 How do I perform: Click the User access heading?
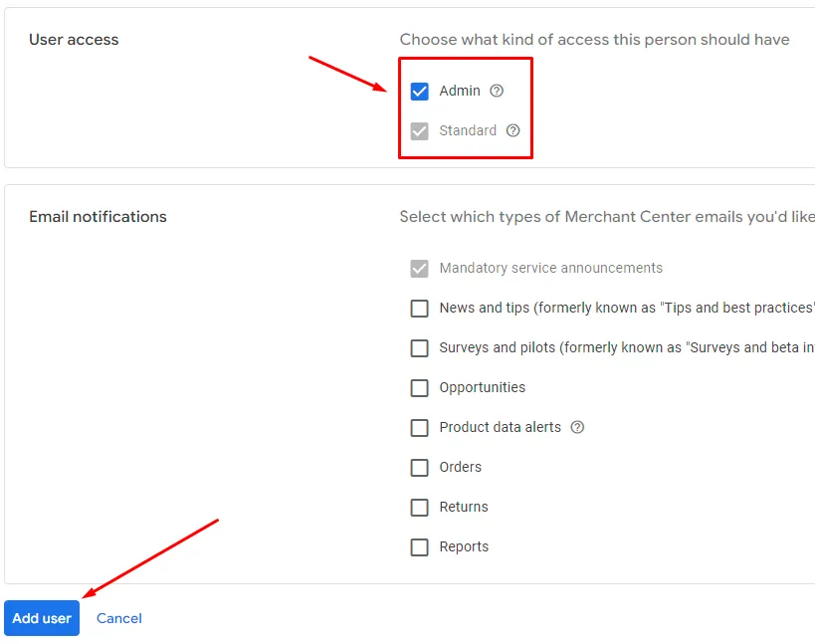pos(74,40)
